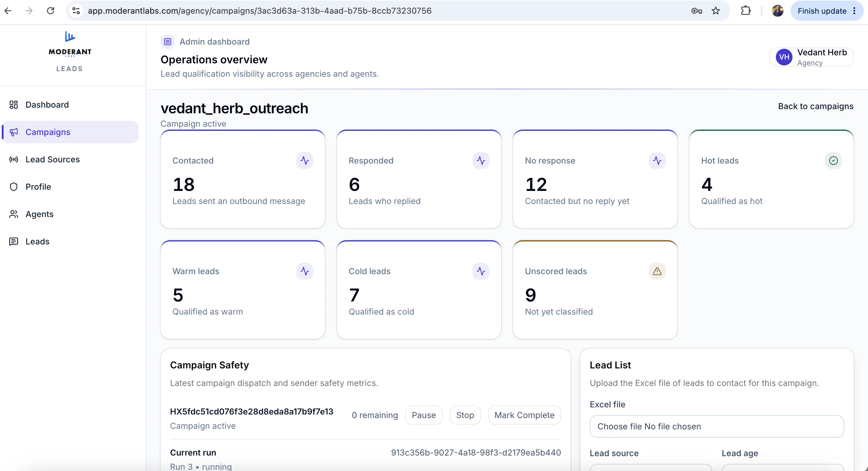Open Leads in the sidebar

[70, 241]
